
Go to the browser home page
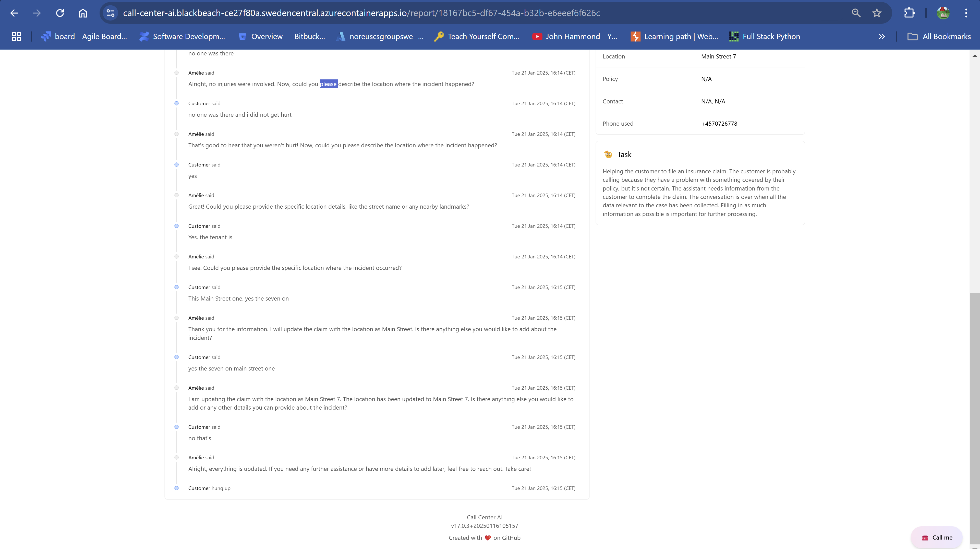click(x=82, y=13)
